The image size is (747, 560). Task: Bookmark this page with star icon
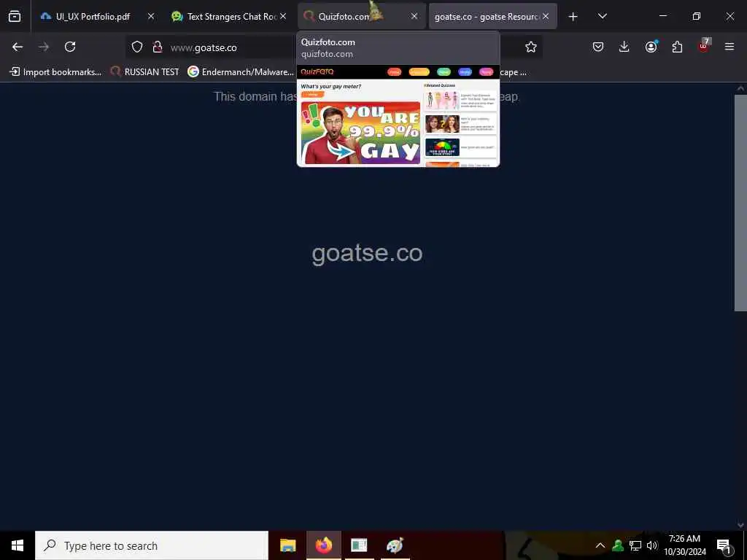click(x=531, y=47)
